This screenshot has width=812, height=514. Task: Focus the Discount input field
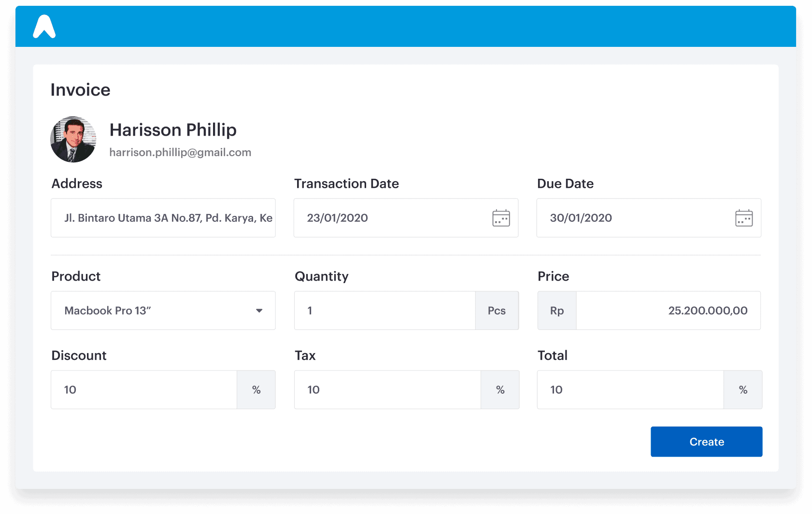[x=144, y=390]
